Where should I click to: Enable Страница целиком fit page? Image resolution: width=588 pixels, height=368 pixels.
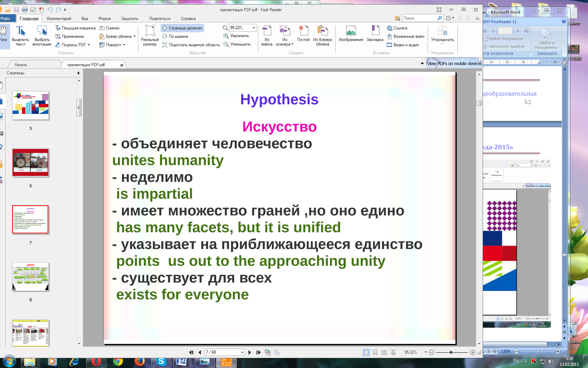182,28
